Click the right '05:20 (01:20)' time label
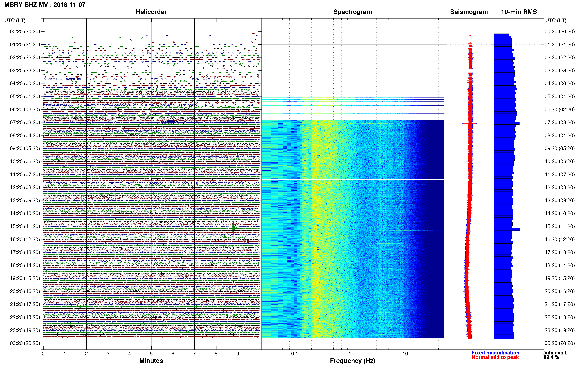 click(x=560, y=96)
